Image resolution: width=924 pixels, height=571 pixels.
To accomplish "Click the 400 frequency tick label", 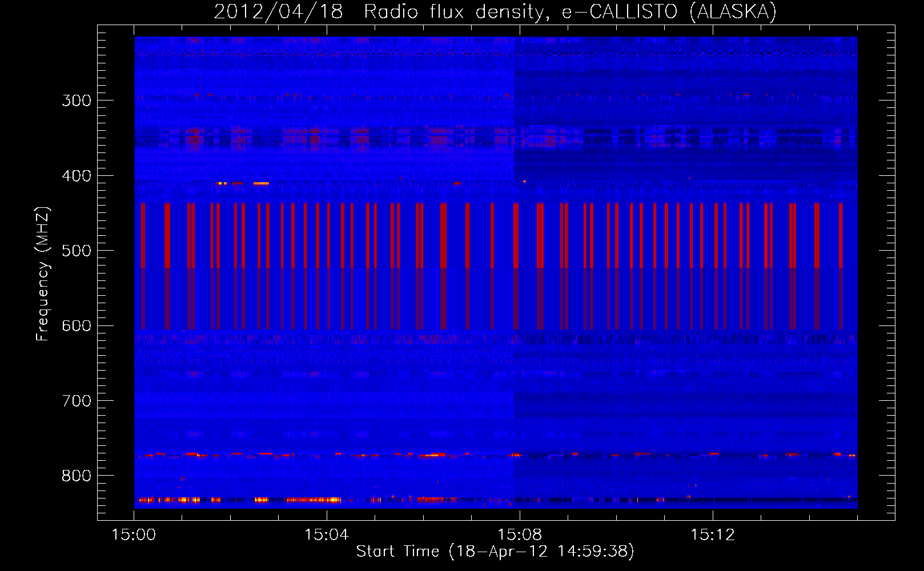I will click(77, 176).
